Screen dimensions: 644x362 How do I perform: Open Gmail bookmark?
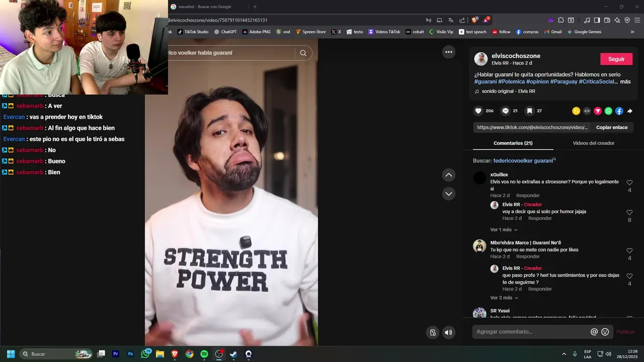(x=552, y=32)
